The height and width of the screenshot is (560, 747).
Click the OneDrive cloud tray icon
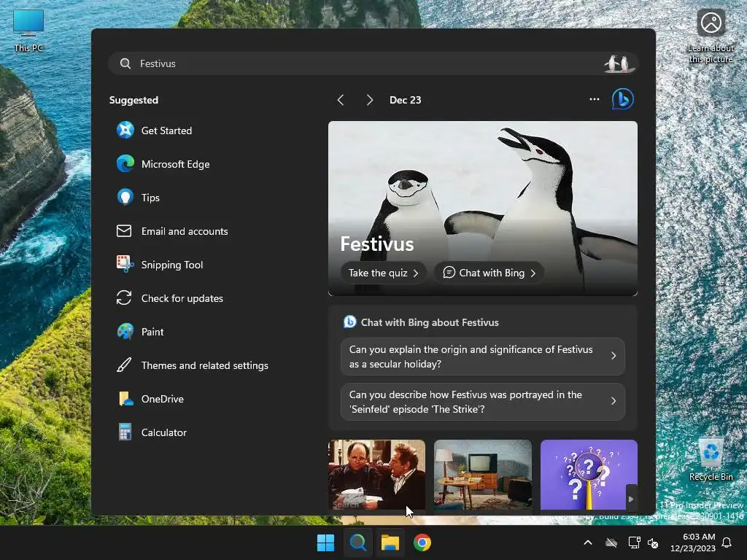(x=611, y=542)
